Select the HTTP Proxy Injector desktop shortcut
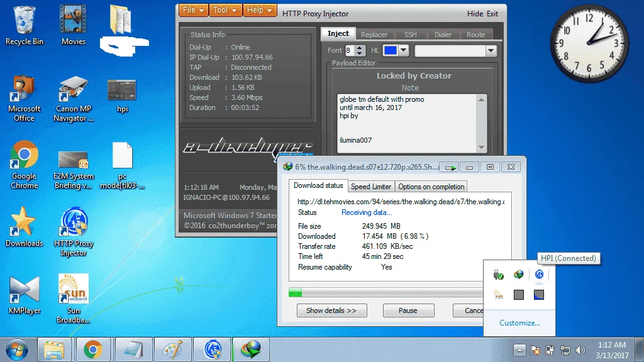The height and width of the screenshot is (362, 644). point(74,232)
